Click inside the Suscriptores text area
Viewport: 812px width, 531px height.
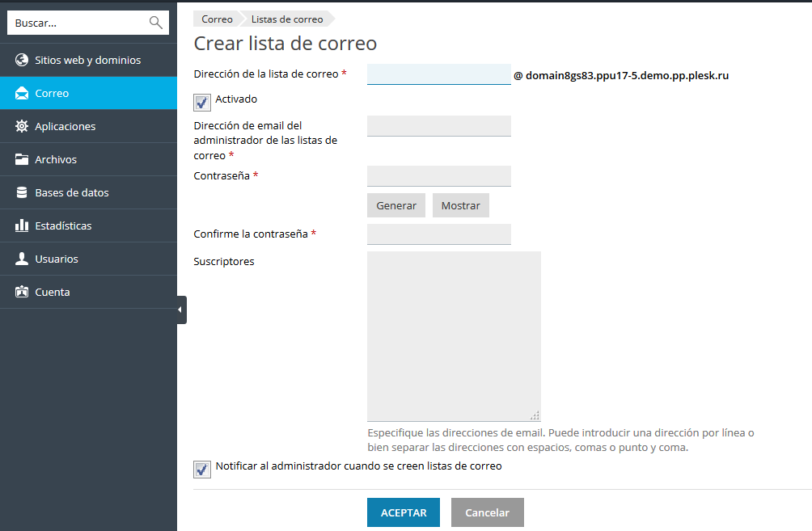coord(453,335)
